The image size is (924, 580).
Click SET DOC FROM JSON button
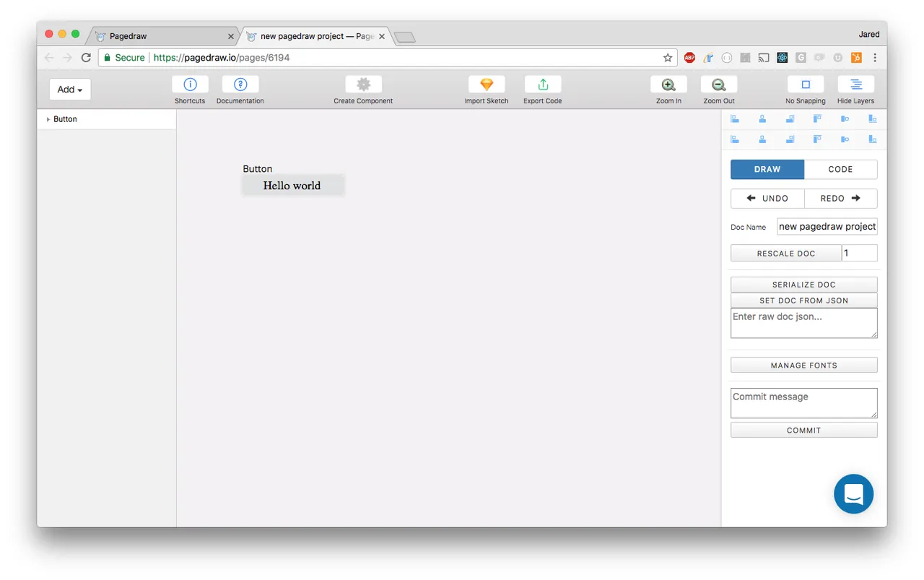(804, 300)
